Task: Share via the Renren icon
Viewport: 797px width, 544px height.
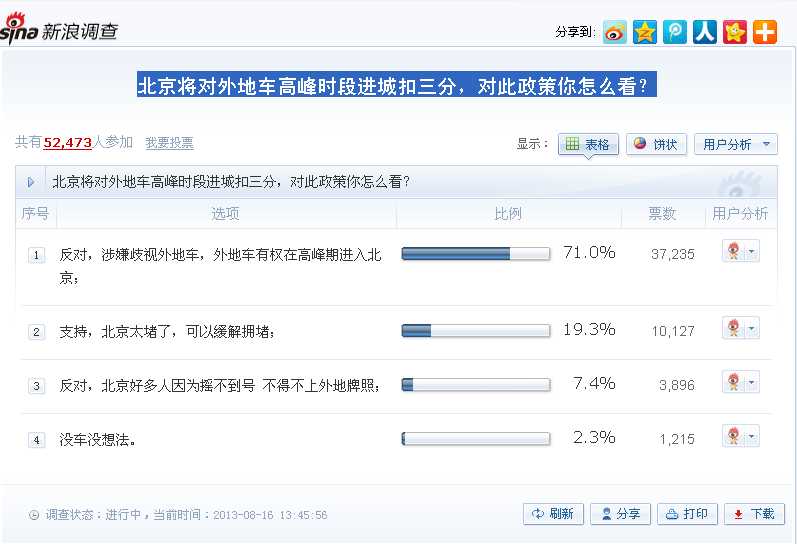Action: click(x=704, y=33)
